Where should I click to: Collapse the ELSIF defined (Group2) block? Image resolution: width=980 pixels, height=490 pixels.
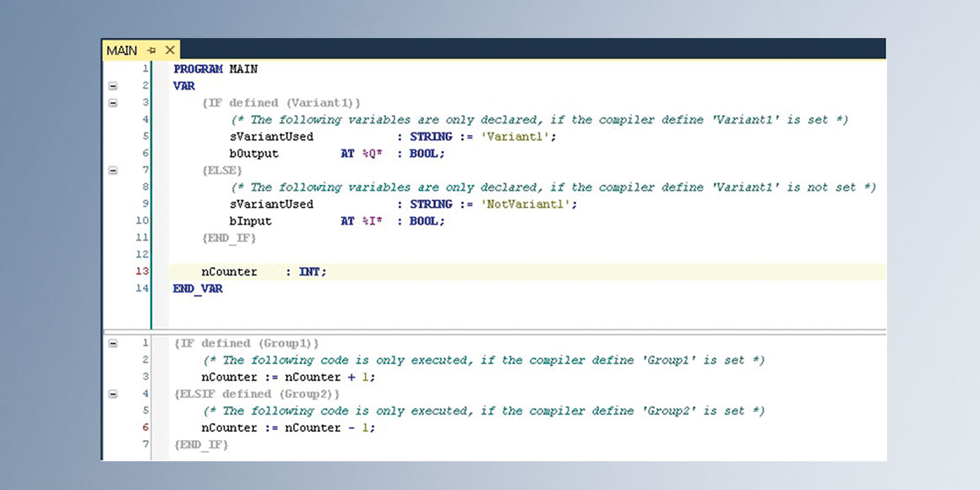click(113, 395)
